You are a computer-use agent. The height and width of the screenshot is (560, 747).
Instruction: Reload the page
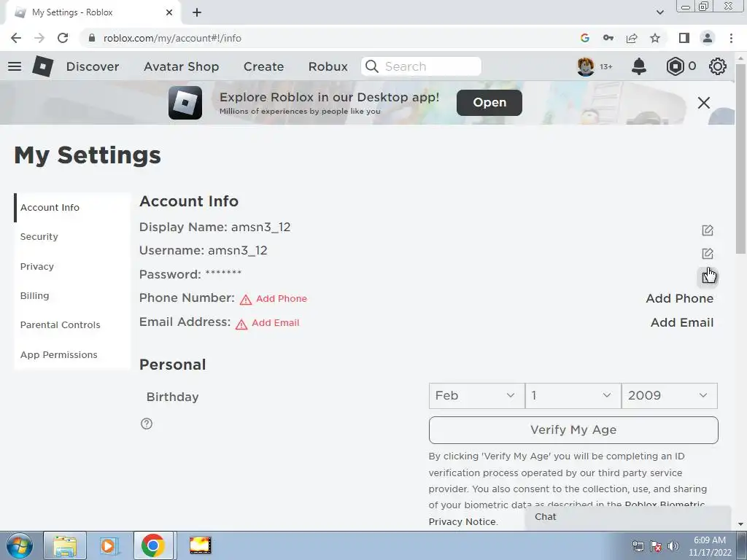tap(63, 38)
